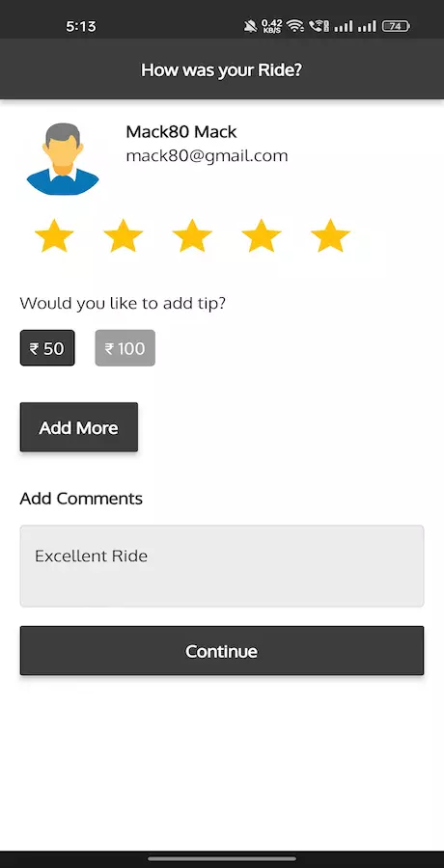Viewport: 444px width, 868px height.
Task: Tap the email mack80@gmail.com
Action: (208, 156)
